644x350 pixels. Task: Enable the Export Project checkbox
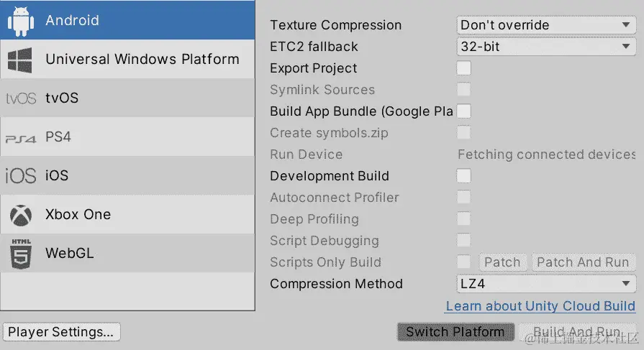(463, 68)
